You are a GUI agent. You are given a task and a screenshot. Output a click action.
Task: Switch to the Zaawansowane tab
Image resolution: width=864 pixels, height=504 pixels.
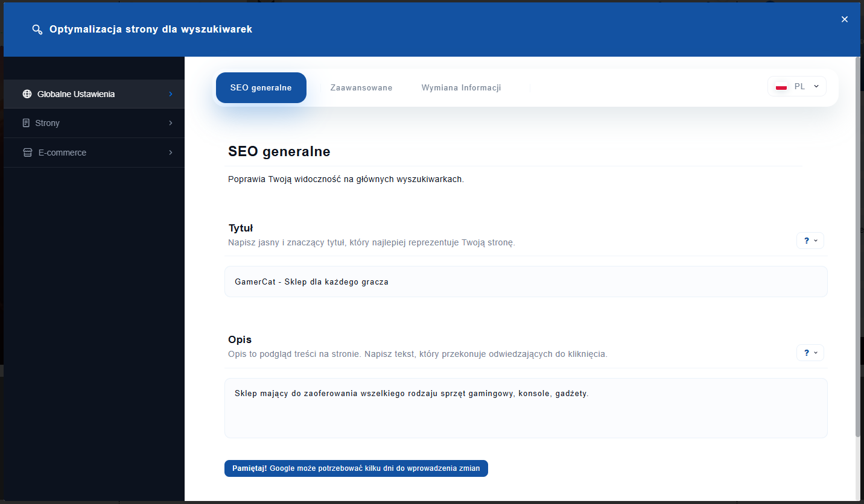click(361, 88)
